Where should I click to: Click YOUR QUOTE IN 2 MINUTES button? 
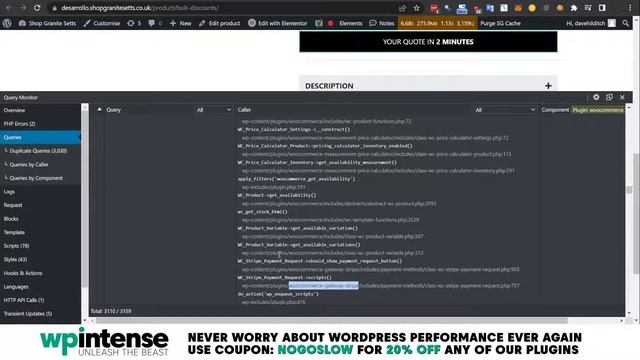click(x=428, y=42)
